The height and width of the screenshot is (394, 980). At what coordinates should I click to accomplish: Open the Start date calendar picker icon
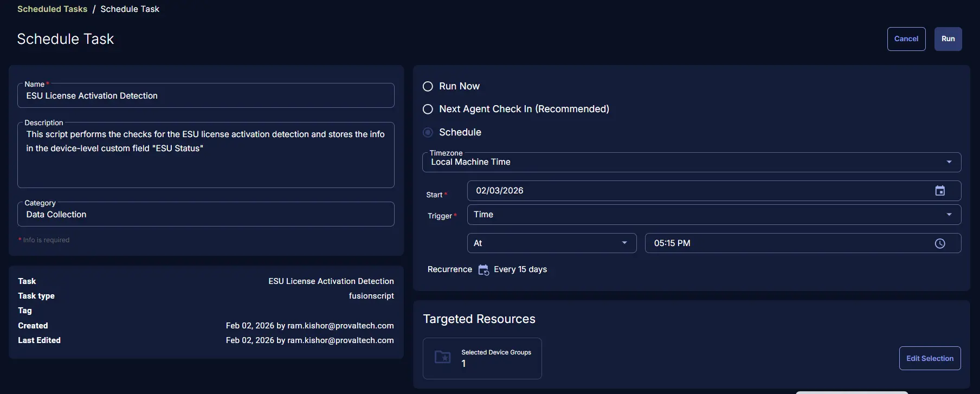pyautogui.click(x=940, y=191)
